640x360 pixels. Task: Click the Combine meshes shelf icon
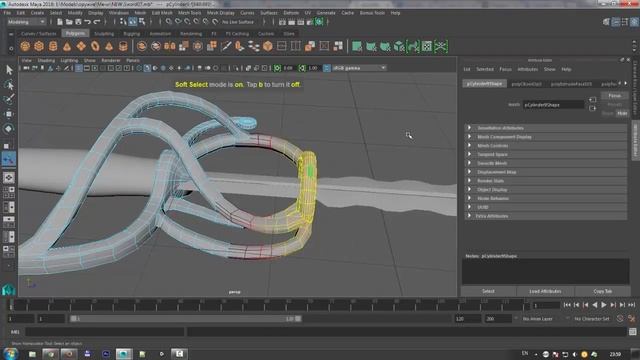point(142,46)
